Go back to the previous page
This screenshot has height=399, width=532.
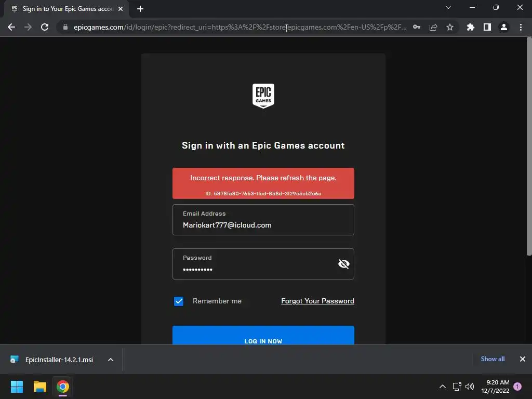pos(11,27)
